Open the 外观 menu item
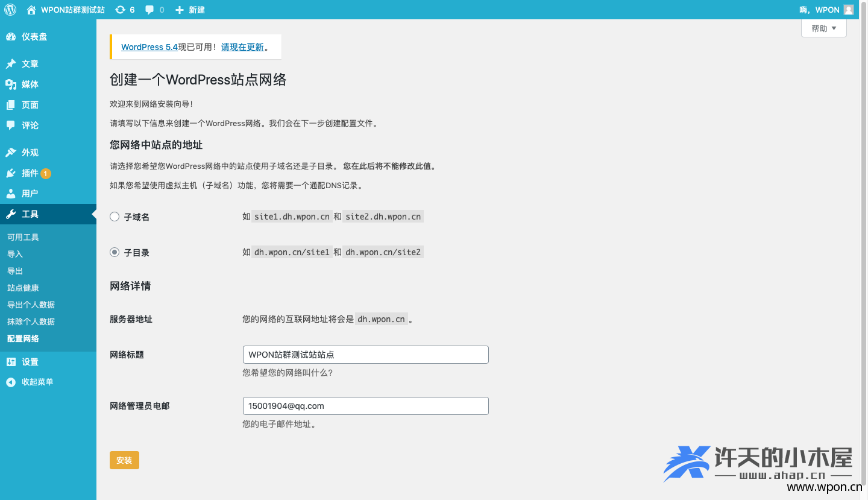Image resolution: width=868 pixels, height=500 pixels. click(x=48, y=153)
